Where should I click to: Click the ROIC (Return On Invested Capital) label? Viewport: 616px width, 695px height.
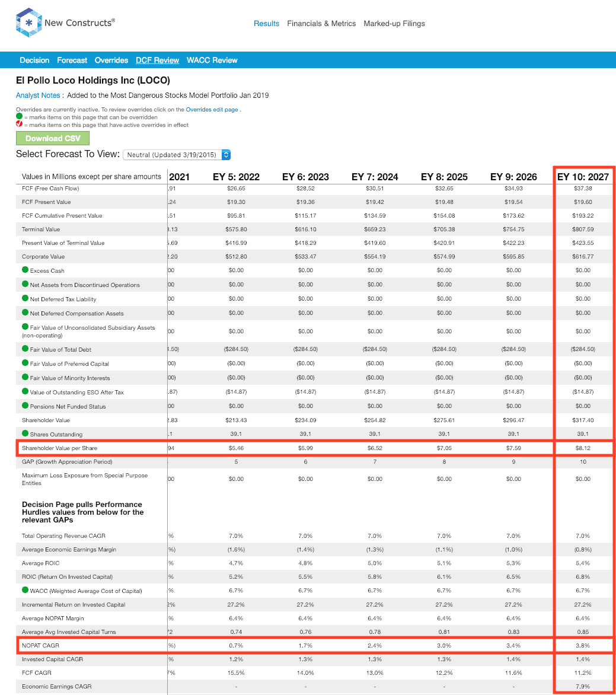coord(67,576)
